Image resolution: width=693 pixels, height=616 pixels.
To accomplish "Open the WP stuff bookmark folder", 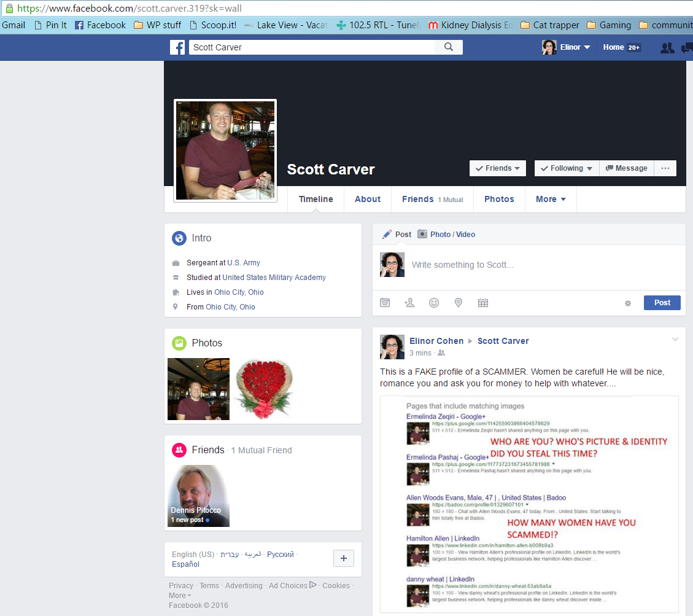I will point(157,25).
